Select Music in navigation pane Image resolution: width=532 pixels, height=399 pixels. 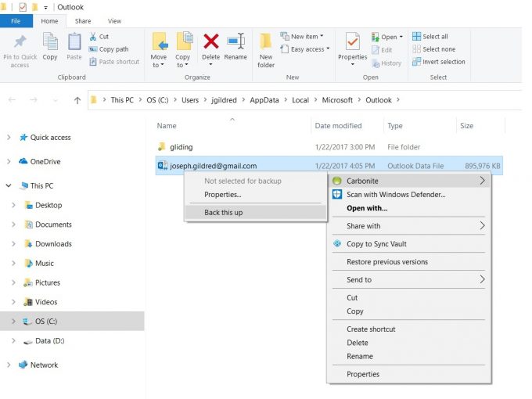pos(45,264)
